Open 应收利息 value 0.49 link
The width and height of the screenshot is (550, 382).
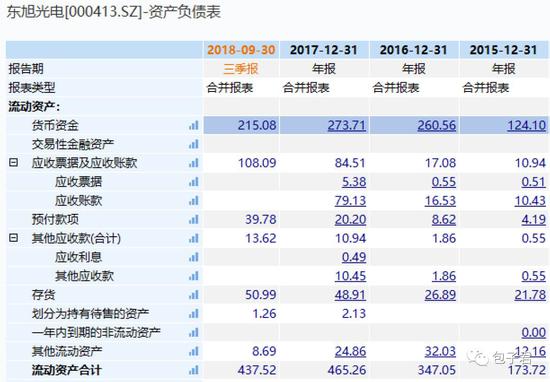pyautogui.click(x=354, y=257)
